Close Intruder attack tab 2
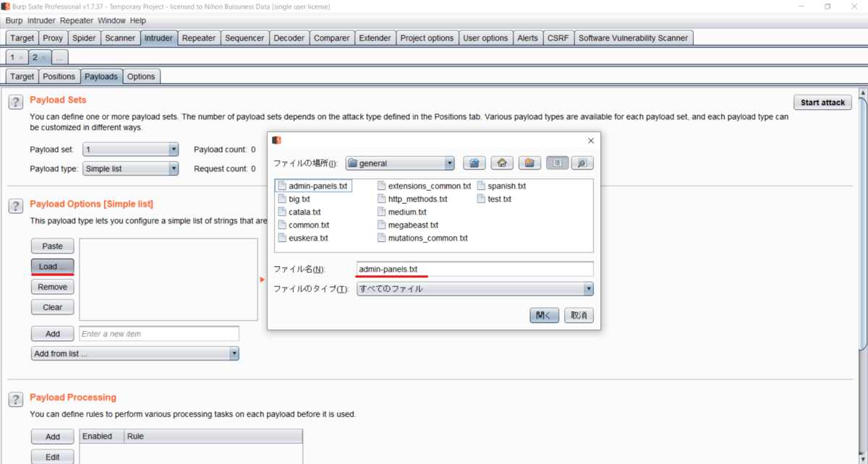Screen dimensions: 868x464 [x=43, y=57]
